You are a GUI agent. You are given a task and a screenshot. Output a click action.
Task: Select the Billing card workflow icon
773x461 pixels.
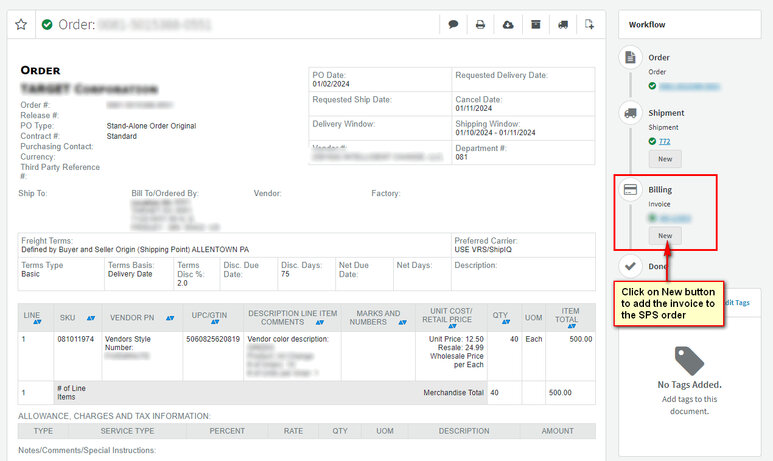pos(630,190)
